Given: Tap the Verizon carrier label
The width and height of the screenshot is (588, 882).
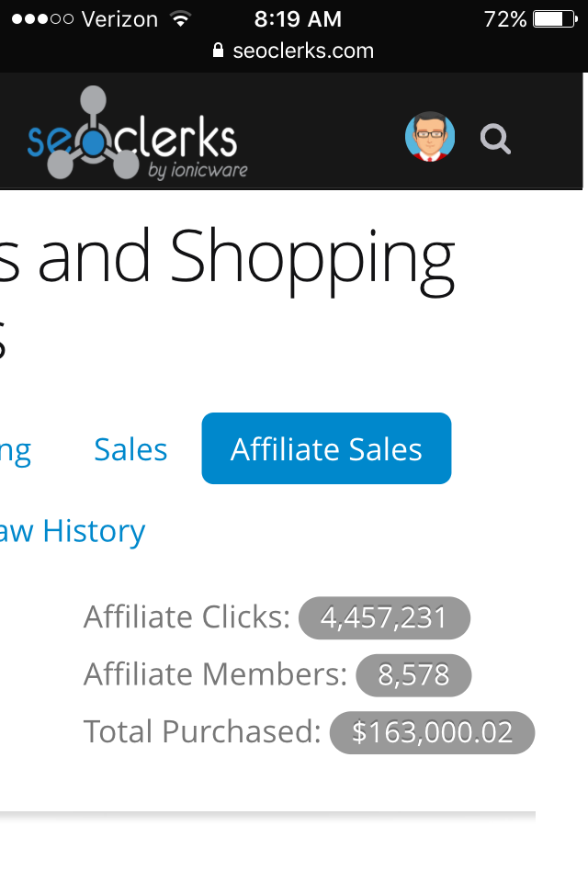Looking at the screenshot, I should (x=119, y=19).
